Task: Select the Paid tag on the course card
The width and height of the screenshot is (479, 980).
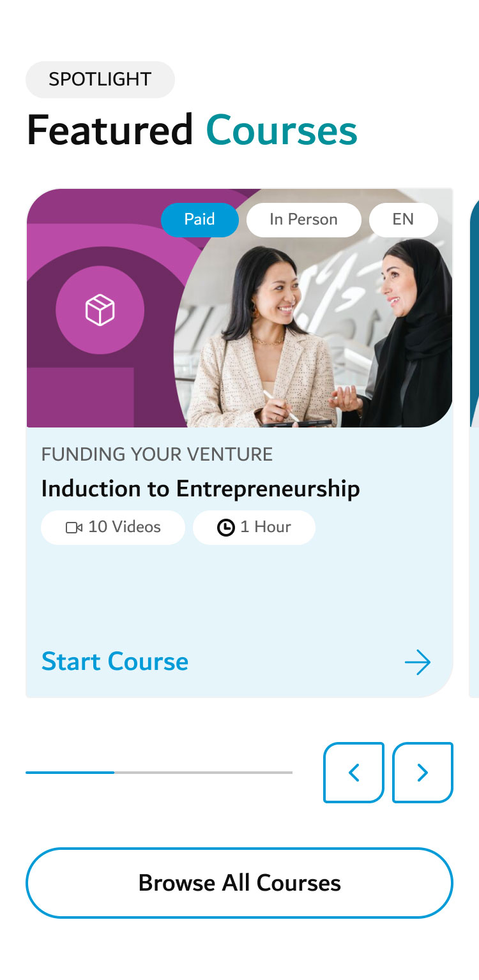Action: click(199, 219)
